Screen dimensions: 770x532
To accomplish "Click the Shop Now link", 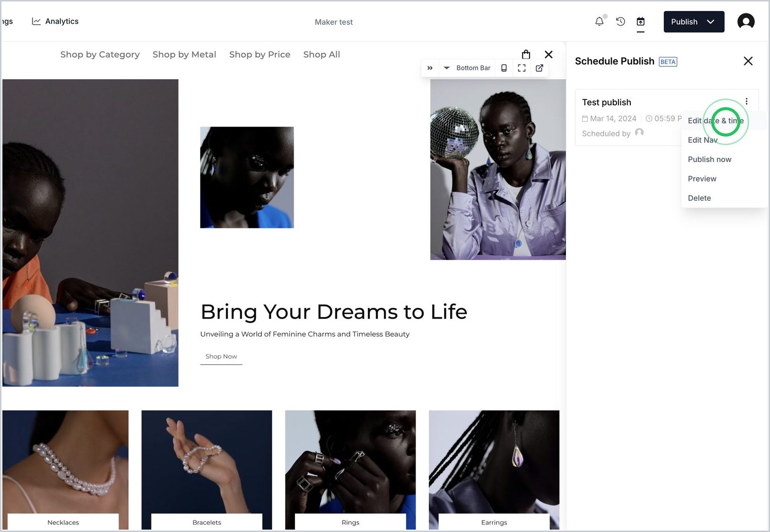I will click(x=221, y=357).
